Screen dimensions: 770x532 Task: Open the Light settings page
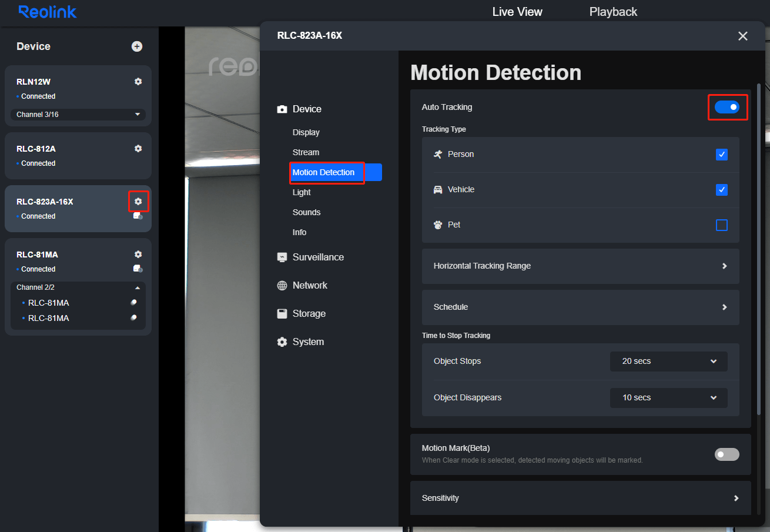[302, 192]
